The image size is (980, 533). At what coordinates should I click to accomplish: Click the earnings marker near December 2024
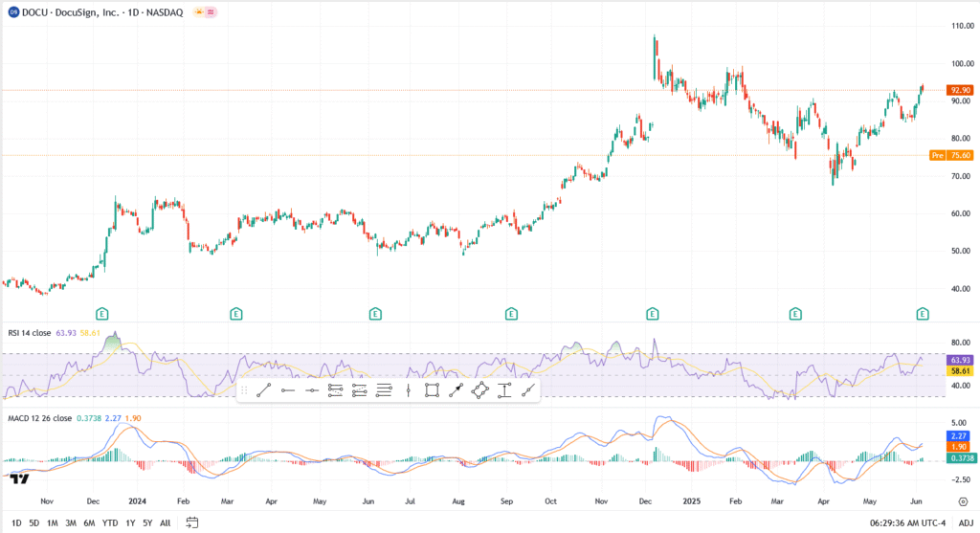tap(653, 313)
